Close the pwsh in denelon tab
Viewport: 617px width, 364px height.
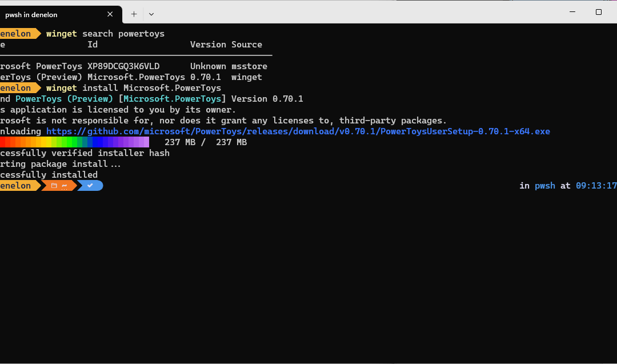click(x=110, y=14)
